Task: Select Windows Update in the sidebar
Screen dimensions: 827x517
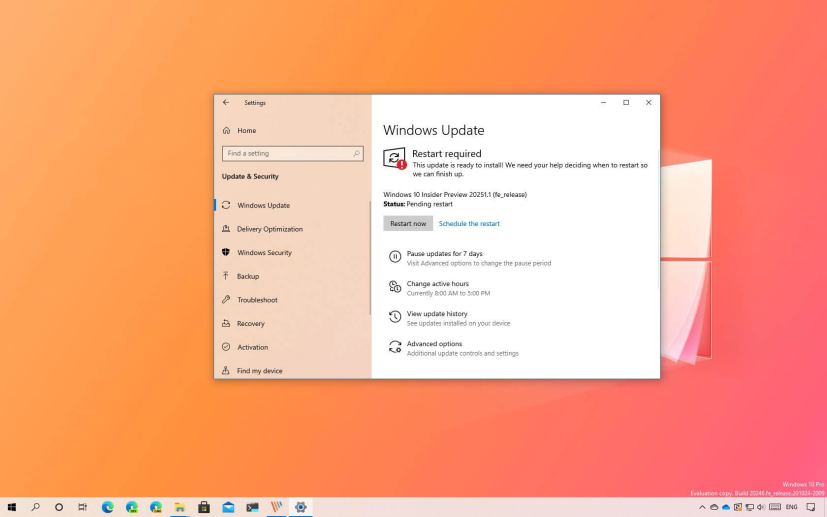Action: tap(263, 205)
